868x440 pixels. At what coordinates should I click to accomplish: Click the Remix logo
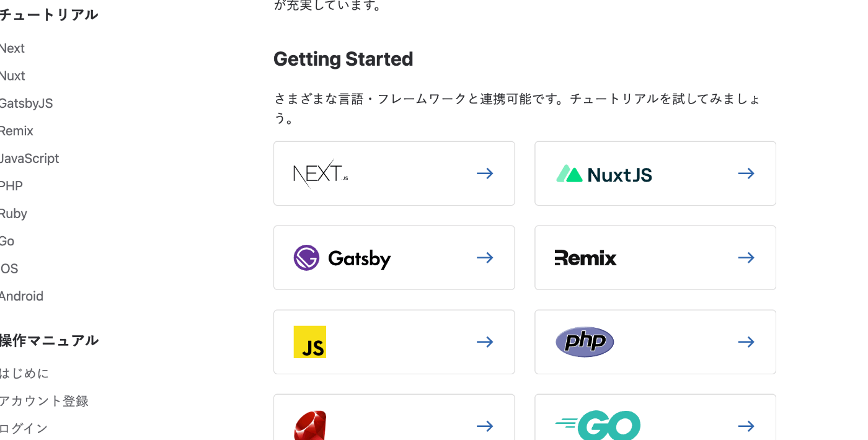(585, 258)
